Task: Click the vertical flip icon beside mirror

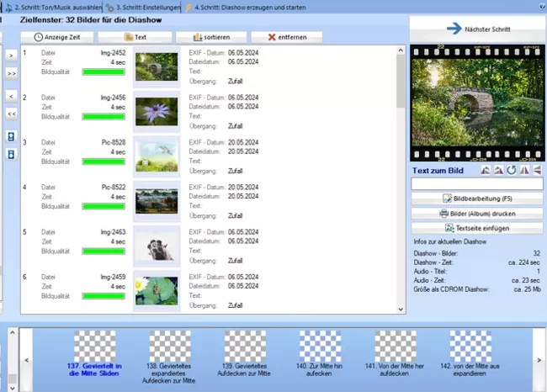Action: [537, 170]
